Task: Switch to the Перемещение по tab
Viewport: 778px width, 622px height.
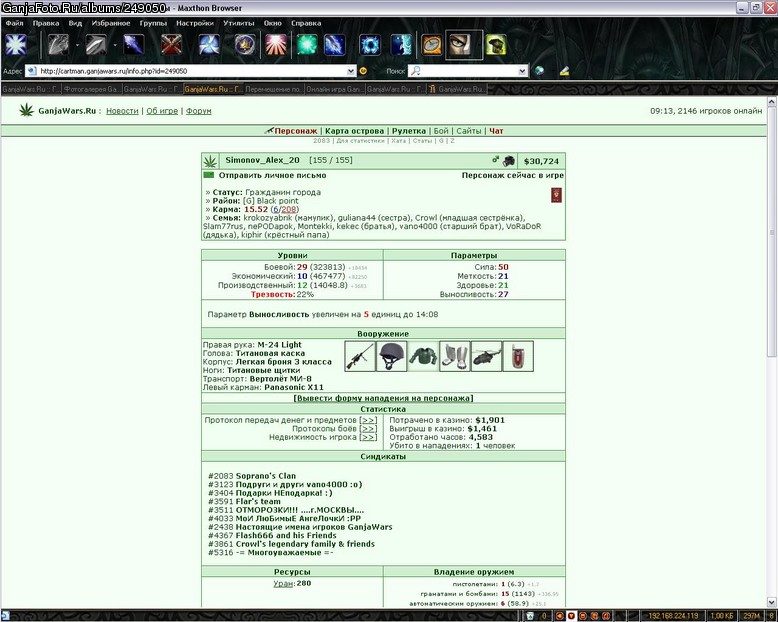Action: click(x=273, y=89)
